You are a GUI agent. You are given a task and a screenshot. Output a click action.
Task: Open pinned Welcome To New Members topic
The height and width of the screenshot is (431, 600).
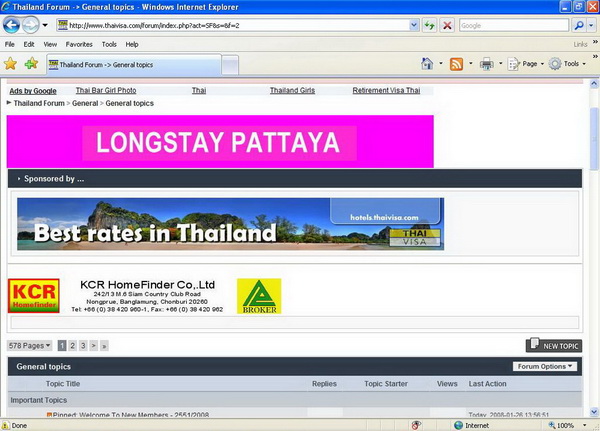point(131,415)
